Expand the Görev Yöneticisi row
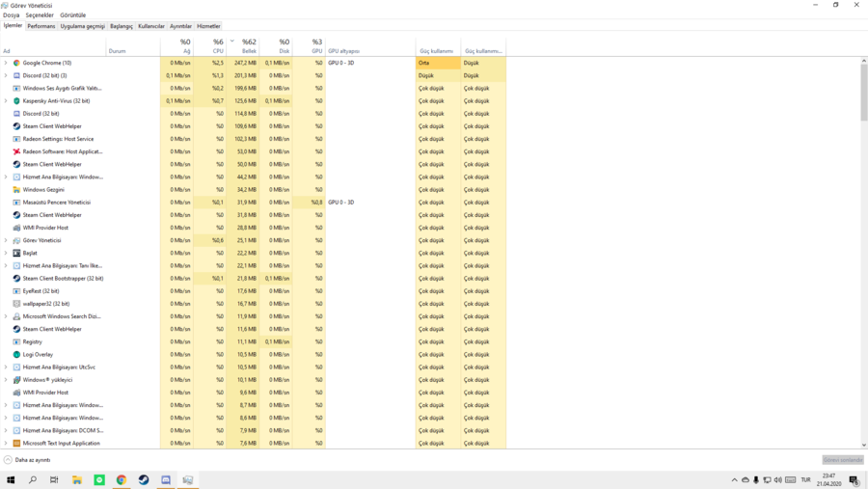868x489 pixels. (6, 240)
